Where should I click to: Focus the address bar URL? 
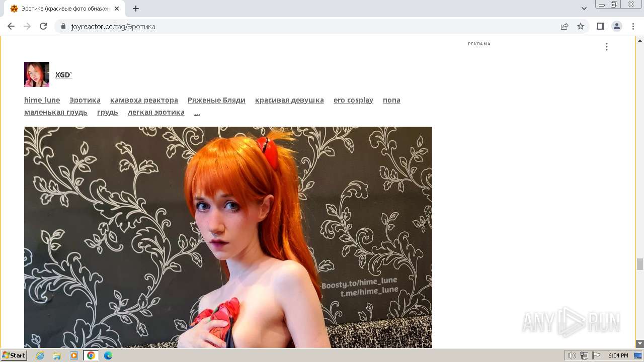(113, 27)
